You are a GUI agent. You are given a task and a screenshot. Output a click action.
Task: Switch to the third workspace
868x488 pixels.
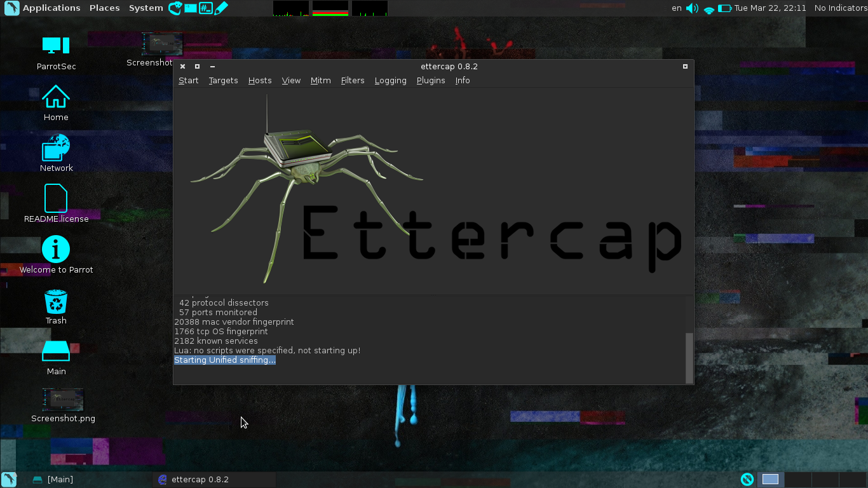tap(825, 480)
